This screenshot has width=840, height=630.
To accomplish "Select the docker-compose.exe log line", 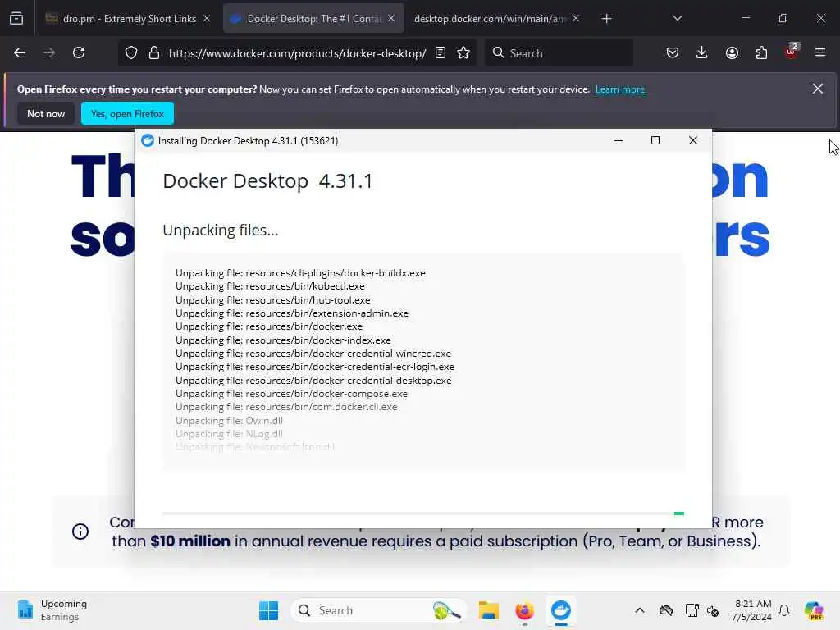I will pos(291,393).
